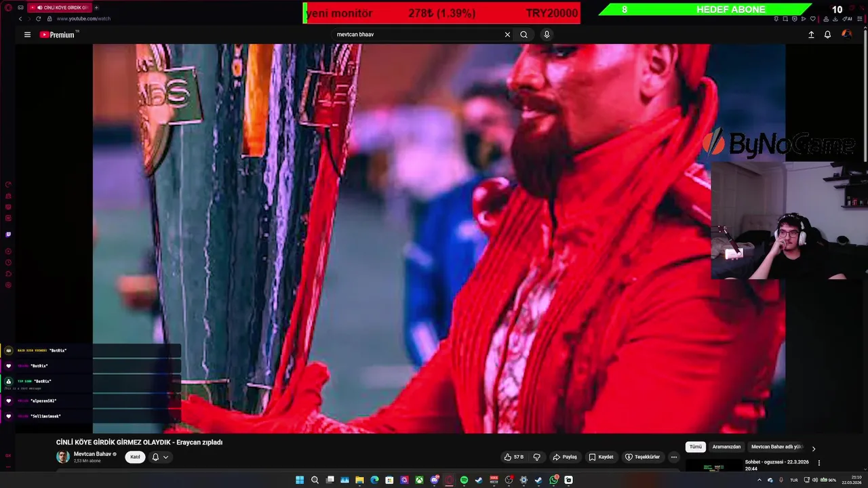Click the Teşekkürler thanks button
Screen dimensions: 868x488
642,457
